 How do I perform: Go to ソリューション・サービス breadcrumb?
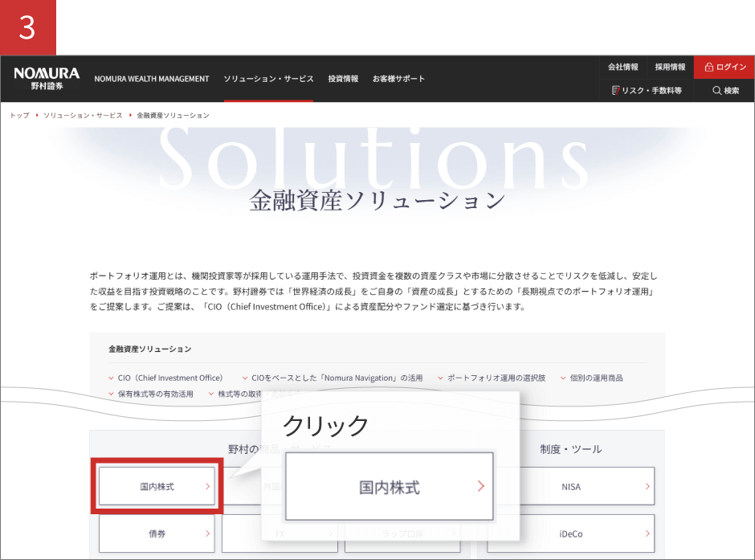tap(83, 116)
